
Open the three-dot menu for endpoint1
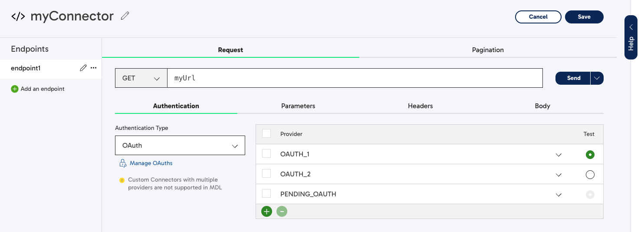(93, 68)
